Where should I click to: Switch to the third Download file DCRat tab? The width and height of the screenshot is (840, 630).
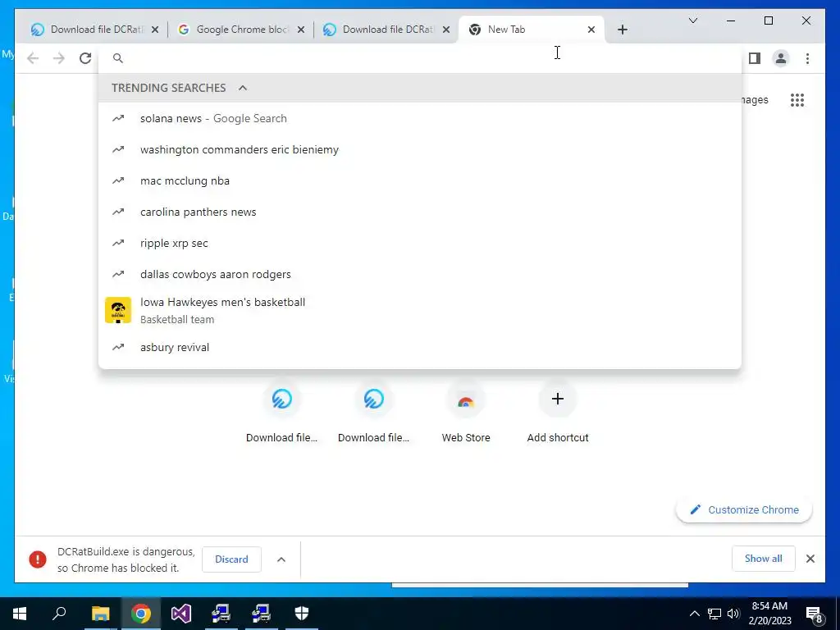[x=387, y=30]
